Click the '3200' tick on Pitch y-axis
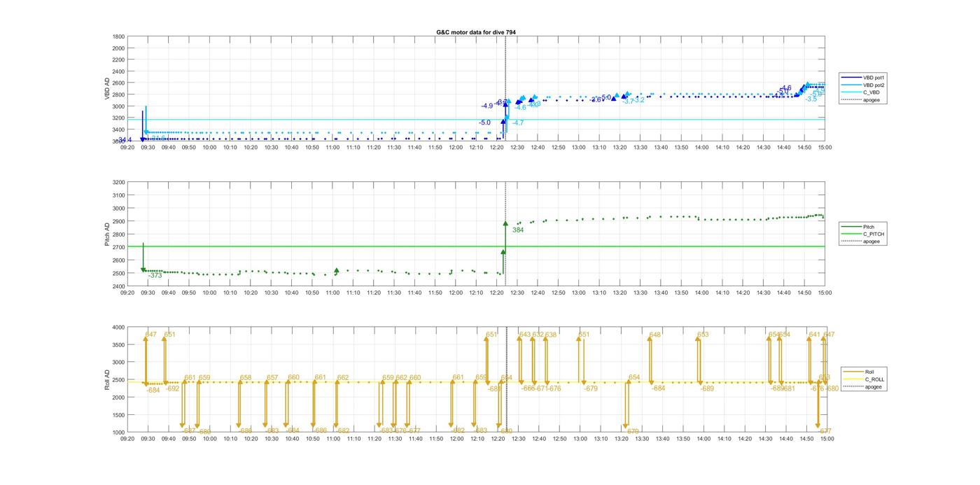 pos(118,182)
